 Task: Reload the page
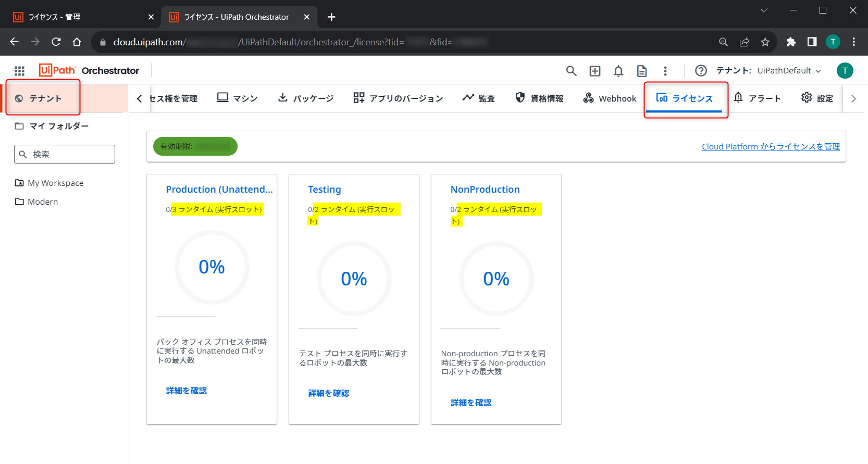pos(56,42)
